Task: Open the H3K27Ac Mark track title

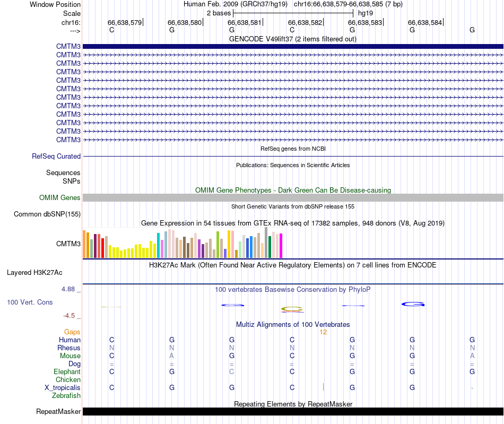Action: 293,265
